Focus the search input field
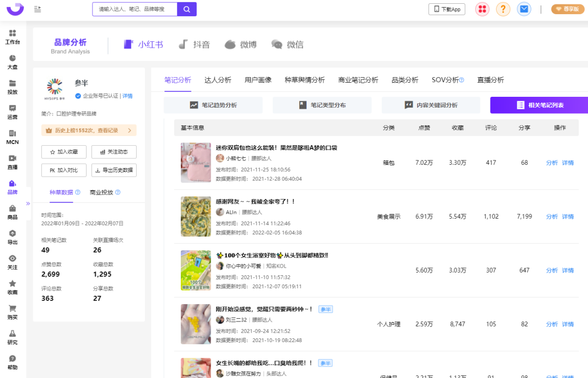Screen dimensions: 588x378 pyautogui.click(x=134, y=9)
